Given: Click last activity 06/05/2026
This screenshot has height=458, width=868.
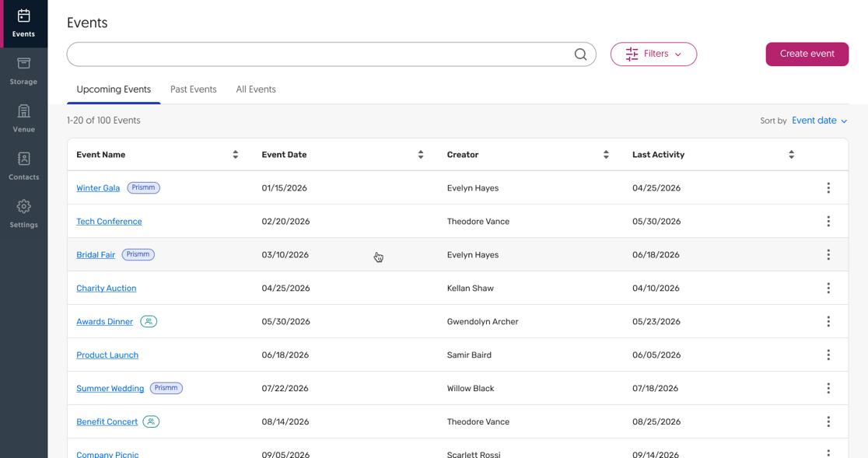Looking at the screenshot, I should (656, 355).
